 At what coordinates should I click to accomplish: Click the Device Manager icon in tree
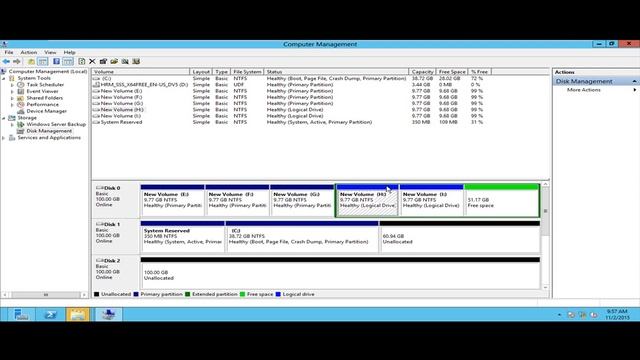[x=21, y=111]
